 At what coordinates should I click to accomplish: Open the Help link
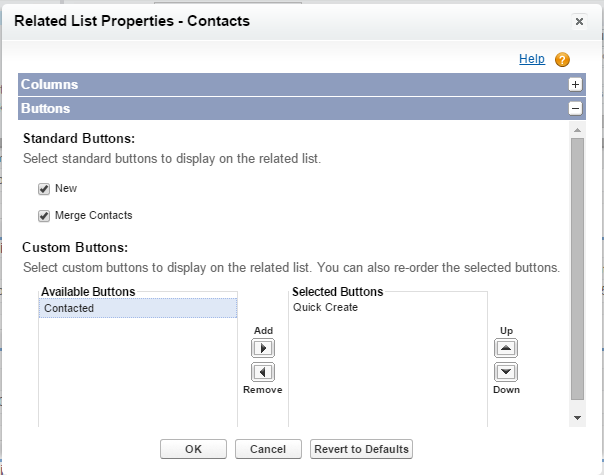(x=531, y=60)
